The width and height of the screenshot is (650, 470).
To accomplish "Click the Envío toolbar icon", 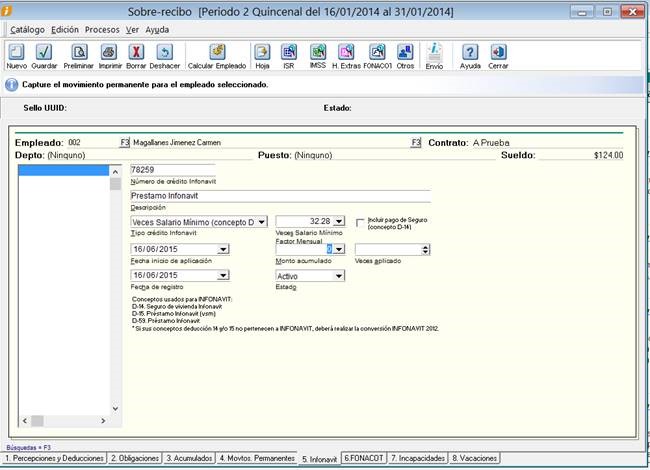I will (x=434, y=52).
